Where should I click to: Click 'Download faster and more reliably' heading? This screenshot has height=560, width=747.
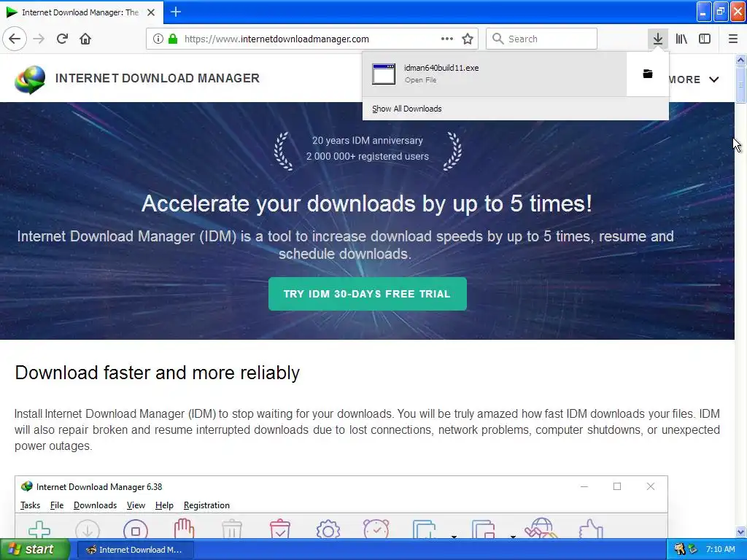coord(158,373)
